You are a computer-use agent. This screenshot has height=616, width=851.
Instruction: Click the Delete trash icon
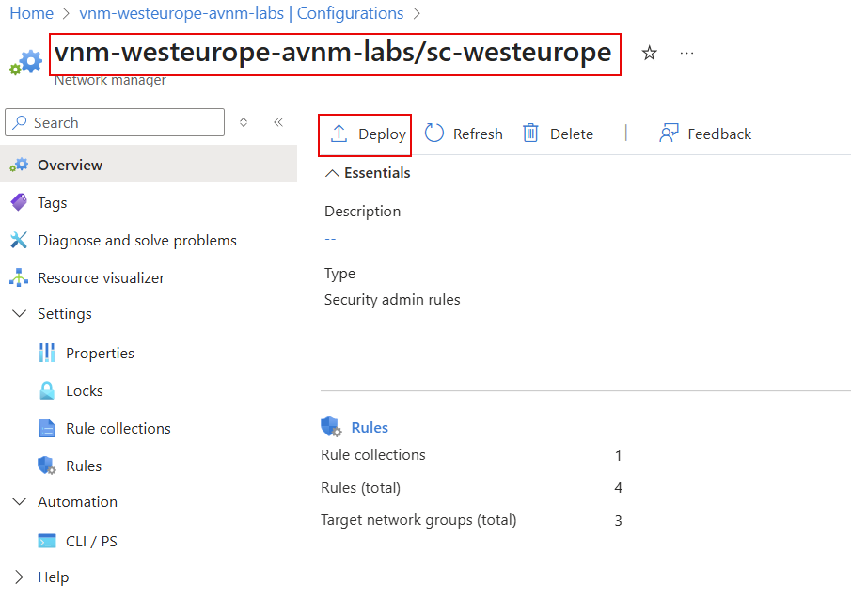pos(531,133)
